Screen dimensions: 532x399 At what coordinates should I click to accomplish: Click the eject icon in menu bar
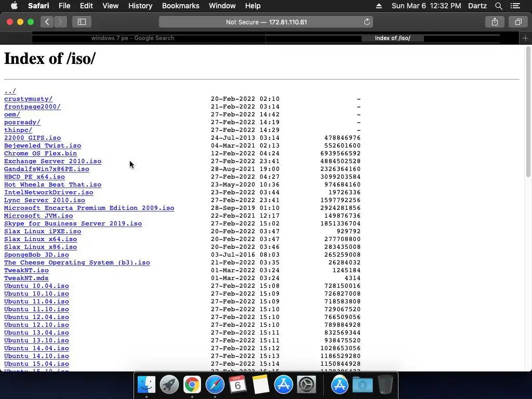(379, 6)
